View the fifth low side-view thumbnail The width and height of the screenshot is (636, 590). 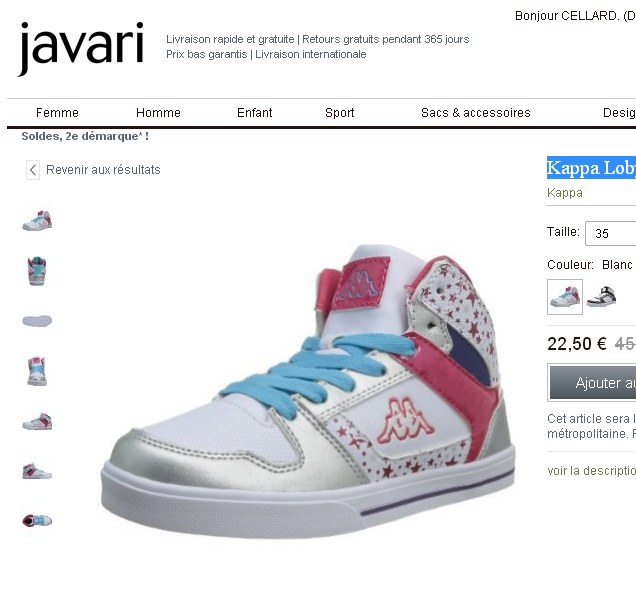pos(37,421)
